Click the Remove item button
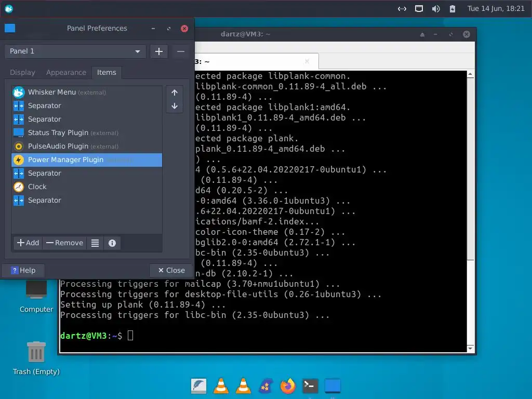 tap(64, 243)
